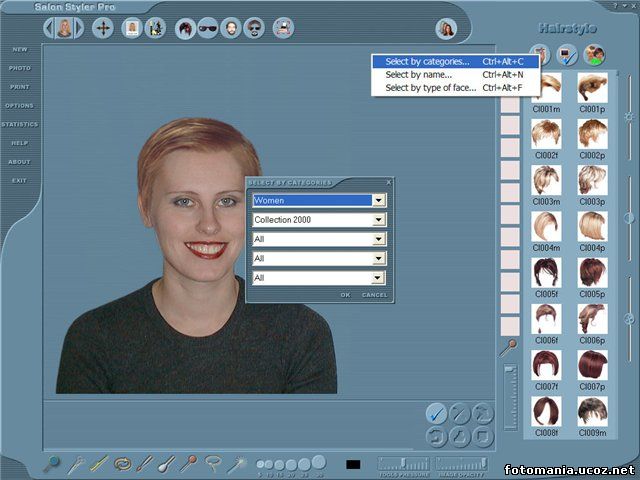Click CANCEL in Select by Categories dialog
The image size is (640, 480).
tap(374, 295)
